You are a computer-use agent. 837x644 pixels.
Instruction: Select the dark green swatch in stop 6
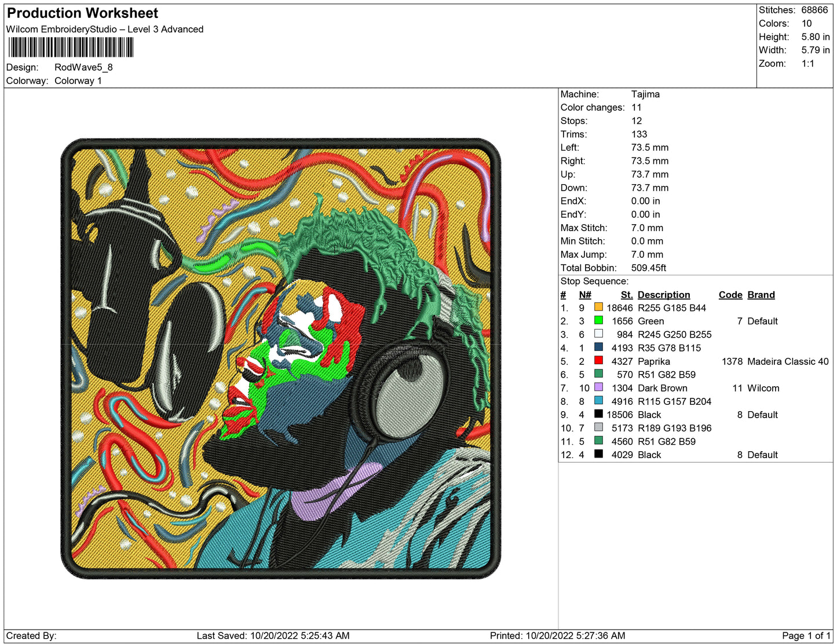point(598,374)
